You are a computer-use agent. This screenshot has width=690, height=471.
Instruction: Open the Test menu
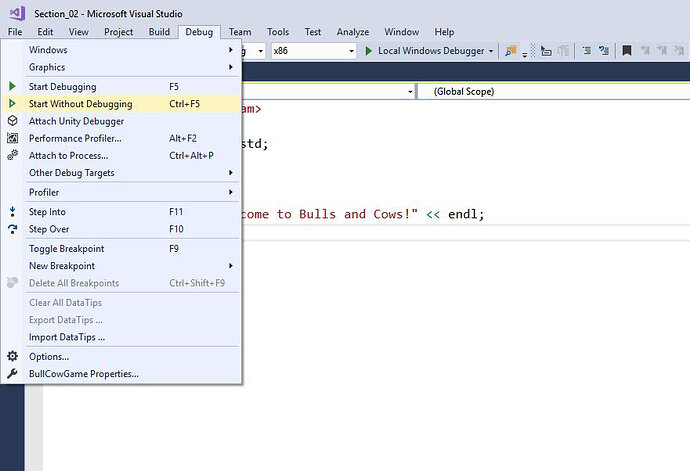point(313,32)
